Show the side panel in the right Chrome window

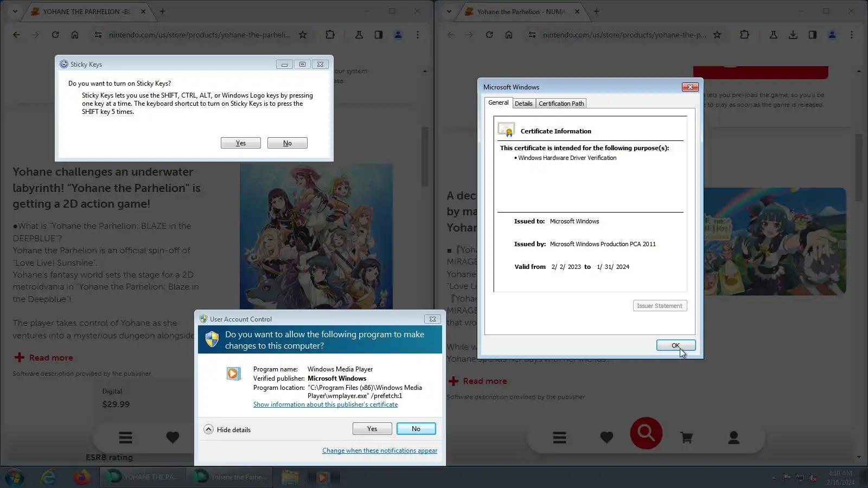(813, 35)
